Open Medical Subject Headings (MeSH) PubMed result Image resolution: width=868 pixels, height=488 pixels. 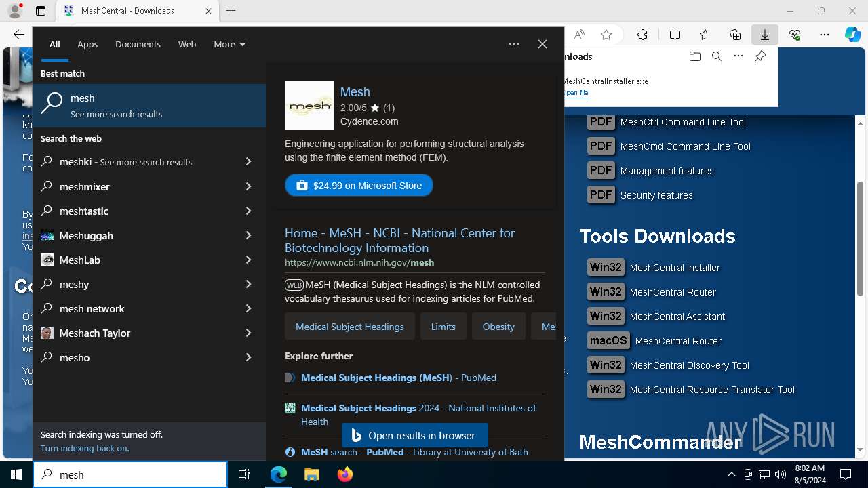(x=399, y=378)
